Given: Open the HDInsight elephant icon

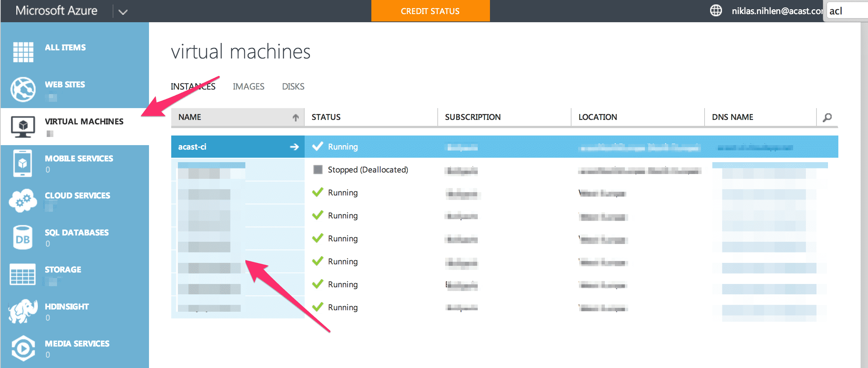Looking at the screenshot, I should [x=23, y=311].
